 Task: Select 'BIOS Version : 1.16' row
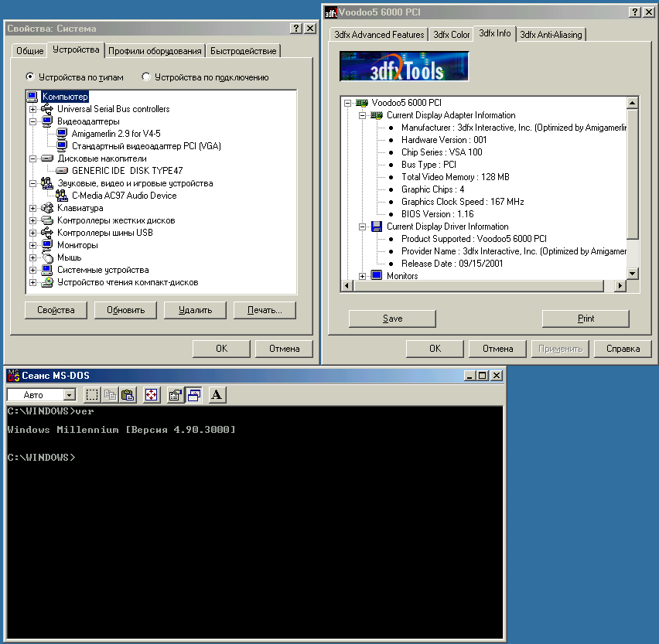(437, 214)
